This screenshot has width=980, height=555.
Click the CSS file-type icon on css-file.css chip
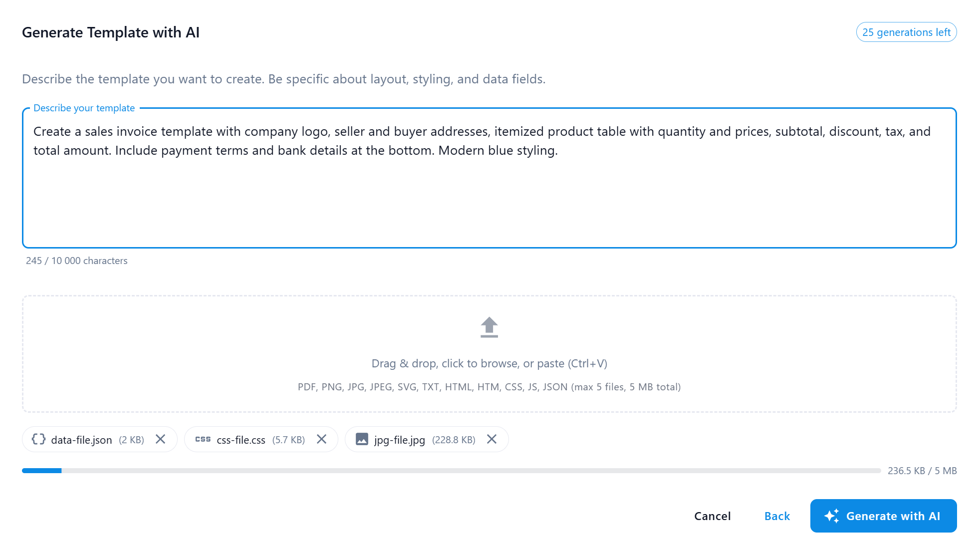[x=204, y=440]
